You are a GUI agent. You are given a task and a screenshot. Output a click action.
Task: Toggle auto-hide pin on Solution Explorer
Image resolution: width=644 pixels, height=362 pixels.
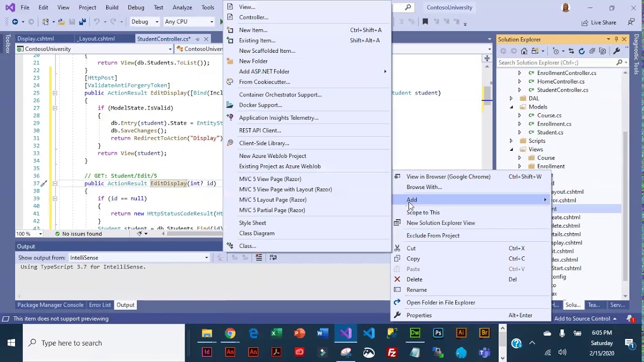(616, 39)
